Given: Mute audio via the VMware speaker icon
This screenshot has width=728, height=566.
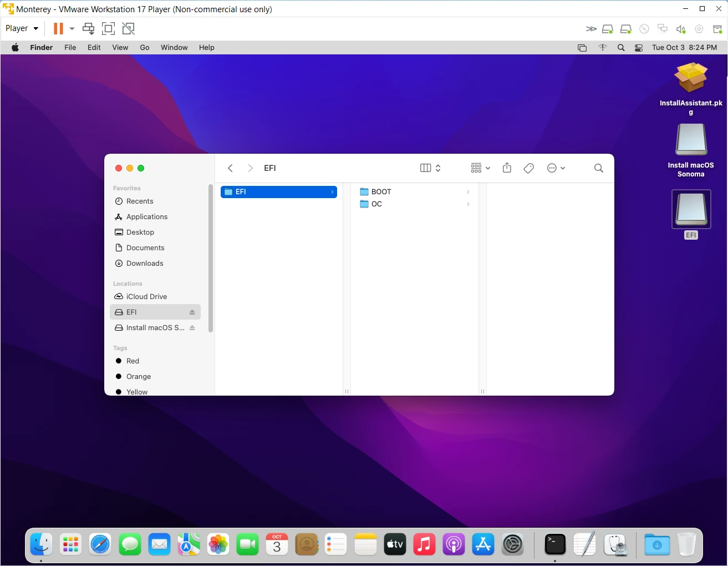Looking at the screenshot, I should (681, 29).
